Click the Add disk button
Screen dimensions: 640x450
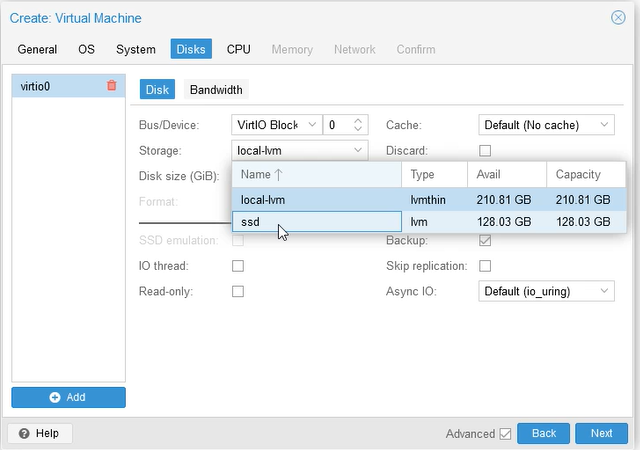[68, 397]
